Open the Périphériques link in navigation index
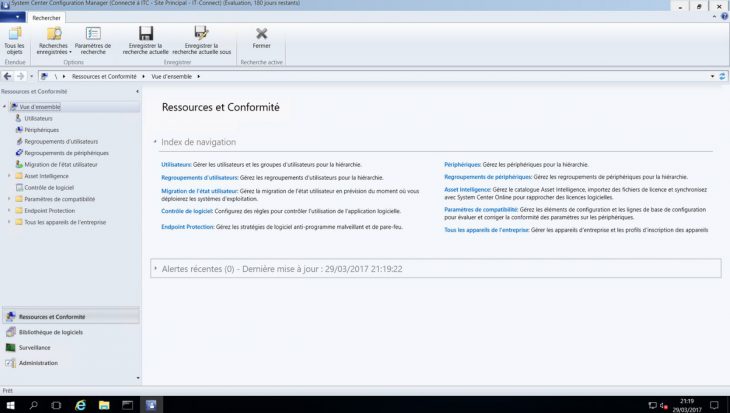730x413 pixels. point(462,164)
